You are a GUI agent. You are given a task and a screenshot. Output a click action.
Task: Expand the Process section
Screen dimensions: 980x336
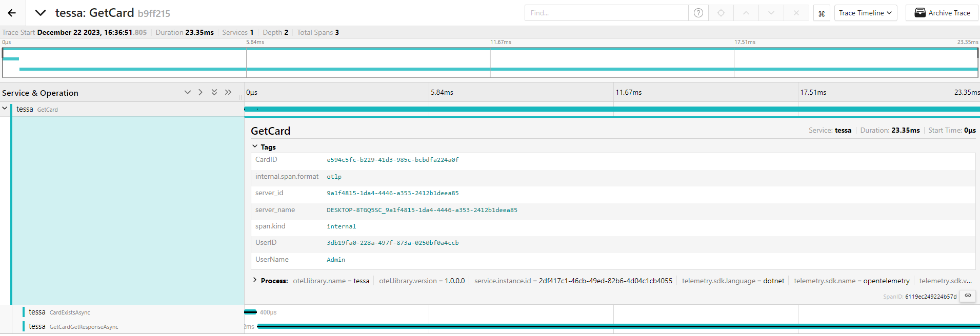(255, 280)
